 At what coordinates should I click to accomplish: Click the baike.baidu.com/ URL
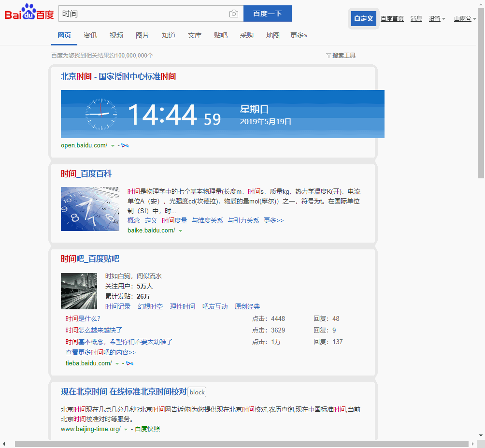[x=151, y=231]
